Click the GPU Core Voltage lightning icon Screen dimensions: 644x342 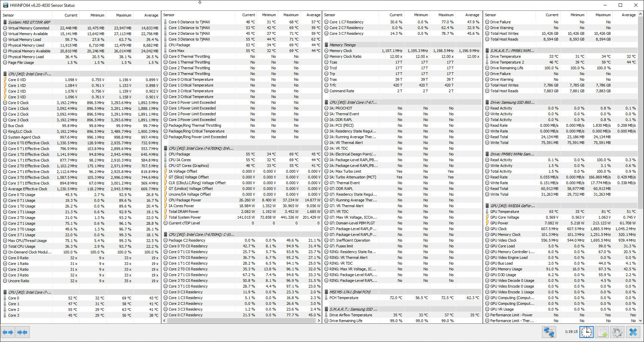point(487,217)
